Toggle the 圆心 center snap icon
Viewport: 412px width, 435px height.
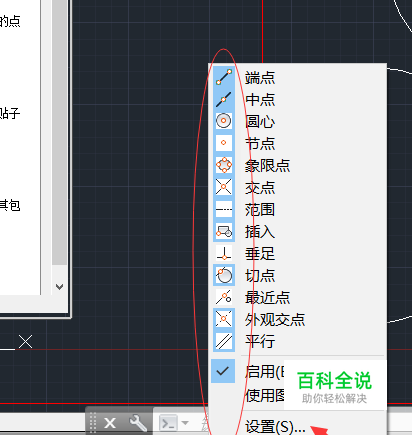coord(224,121)
